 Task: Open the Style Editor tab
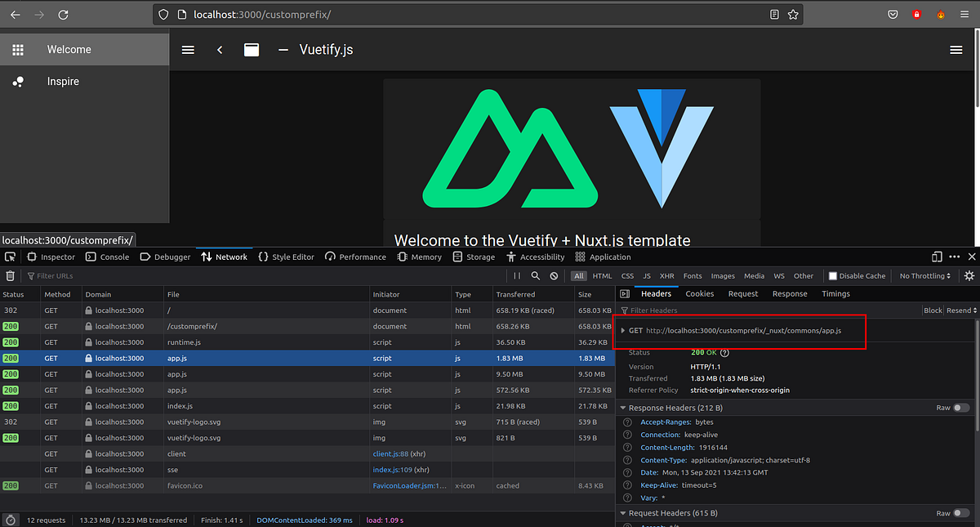coord(286,257)
